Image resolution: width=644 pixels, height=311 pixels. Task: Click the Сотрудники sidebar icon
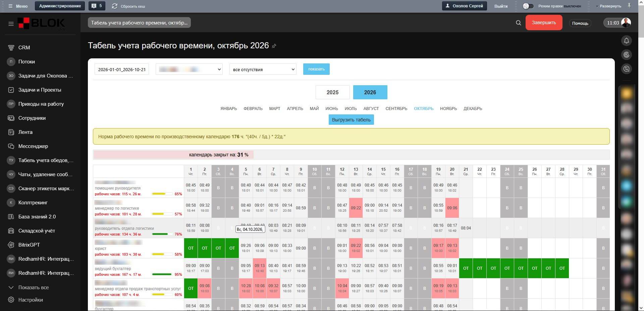pyautogui.click(x=11, y=118)
